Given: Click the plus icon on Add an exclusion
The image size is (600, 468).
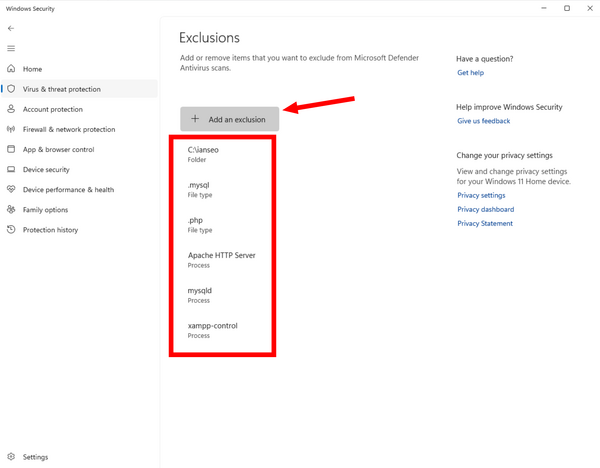Looking at the screenshot, I should tap(195, 119).
